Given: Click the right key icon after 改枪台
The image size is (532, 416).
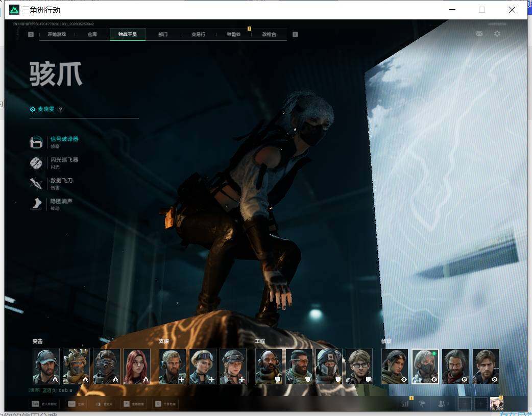Looking at the screenshot, I should 295,34.
